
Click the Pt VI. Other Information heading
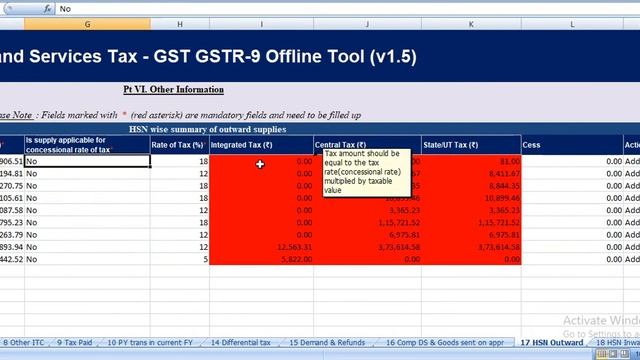point(173,89)
